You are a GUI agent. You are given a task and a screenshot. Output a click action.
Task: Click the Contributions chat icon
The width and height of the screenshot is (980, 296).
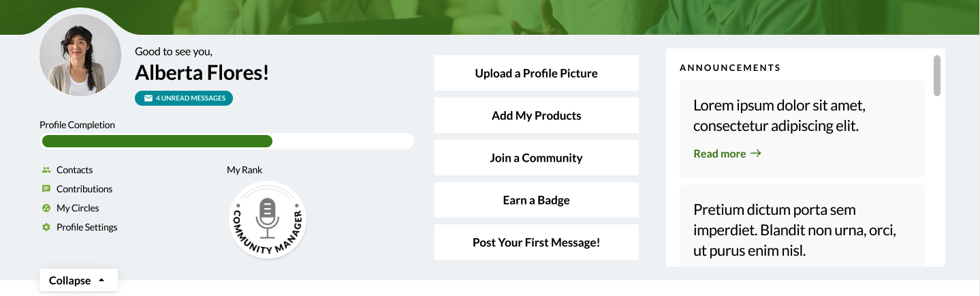pyautogui.click(x=46, y=189)
